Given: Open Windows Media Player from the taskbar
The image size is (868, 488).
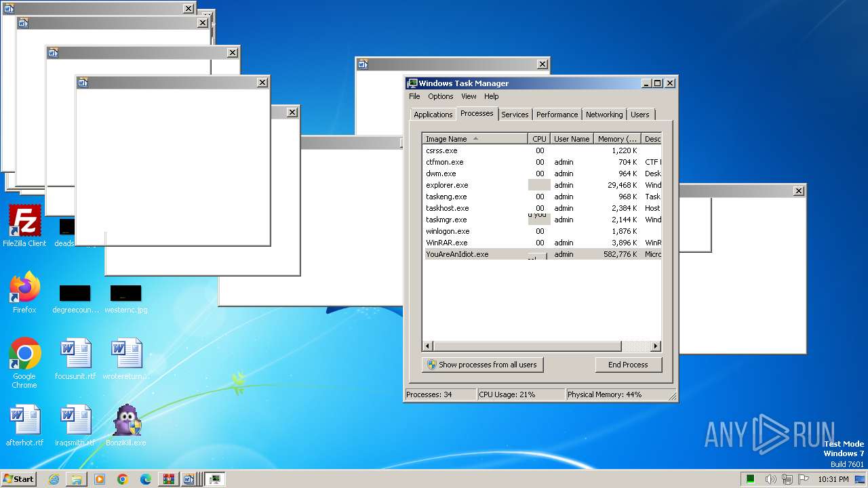Looking at the screenshot, I should (x=100, y=479).
